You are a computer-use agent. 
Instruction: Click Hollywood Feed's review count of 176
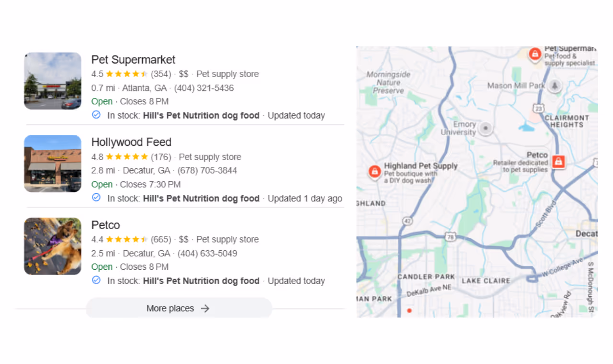coord(160,156)
